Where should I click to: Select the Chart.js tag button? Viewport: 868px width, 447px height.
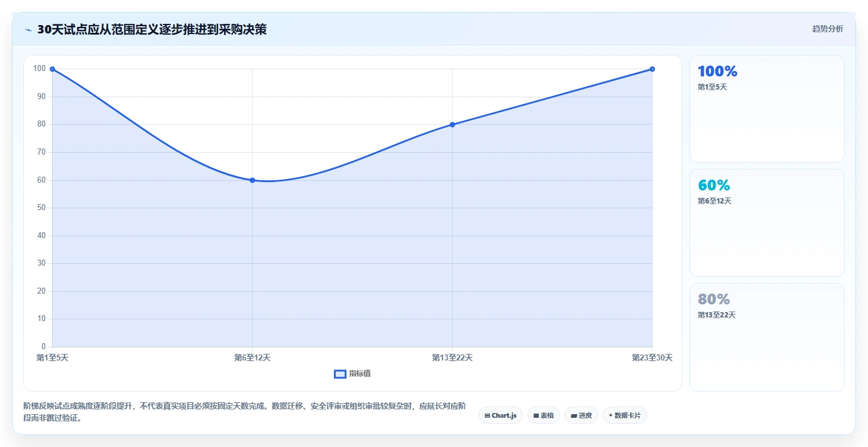(x=501, y=415)
